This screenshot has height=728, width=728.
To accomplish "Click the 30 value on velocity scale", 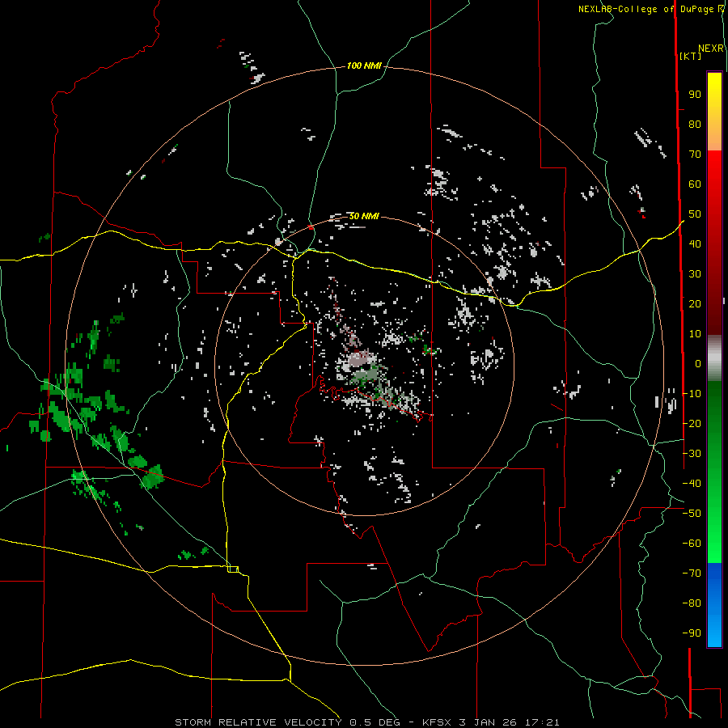I will [x=695, y=274].
